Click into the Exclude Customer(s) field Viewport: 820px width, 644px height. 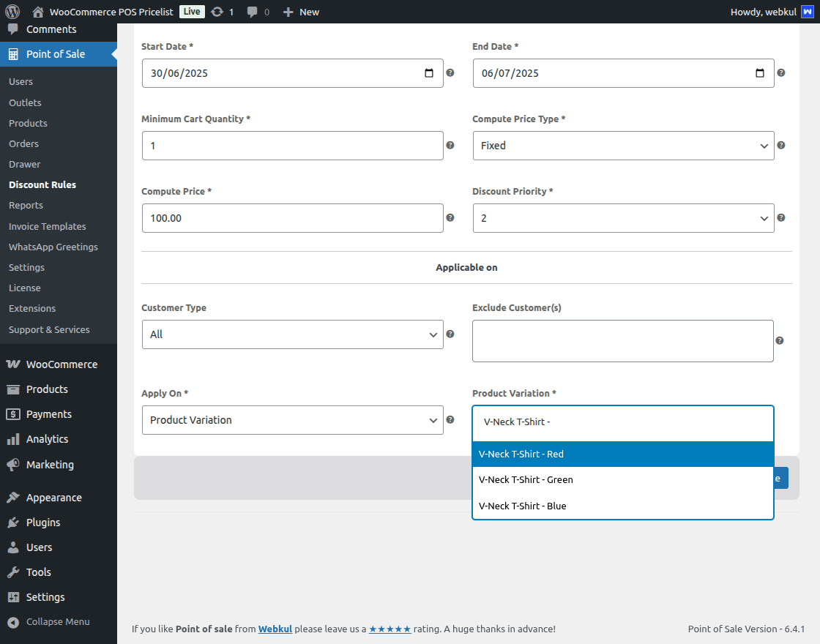(x=622, y=341)
